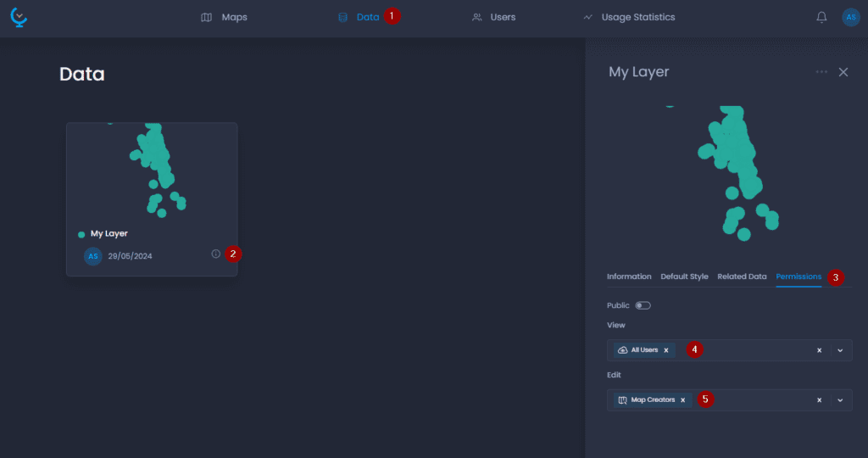Select the Permissions tab
Viewport: 868px width, 458px height.
click(x=798, y=276)
